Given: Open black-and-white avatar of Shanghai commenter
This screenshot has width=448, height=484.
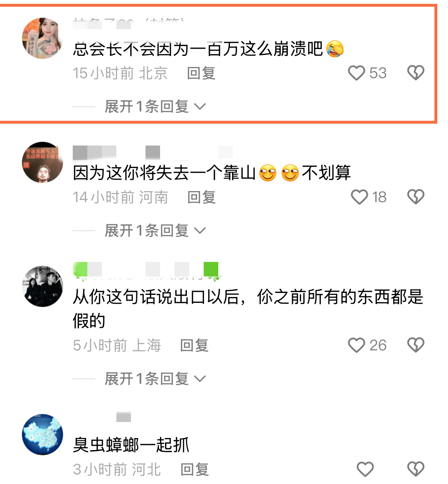Looking at the screenshot, I should coord(43,286).
